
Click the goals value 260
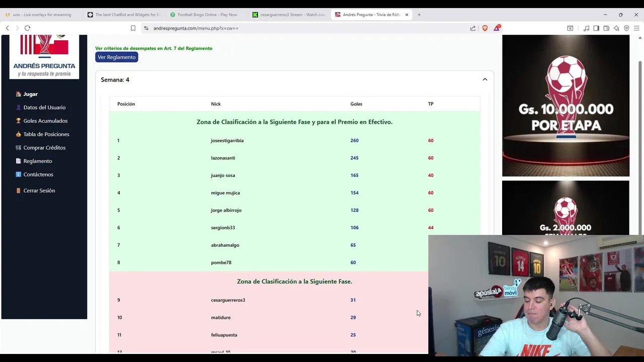354,140
